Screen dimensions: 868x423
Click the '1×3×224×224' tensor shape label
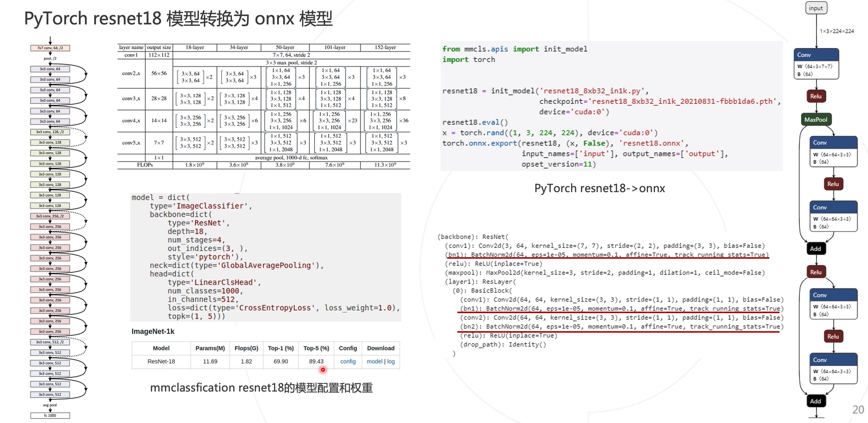pos(837,31)
